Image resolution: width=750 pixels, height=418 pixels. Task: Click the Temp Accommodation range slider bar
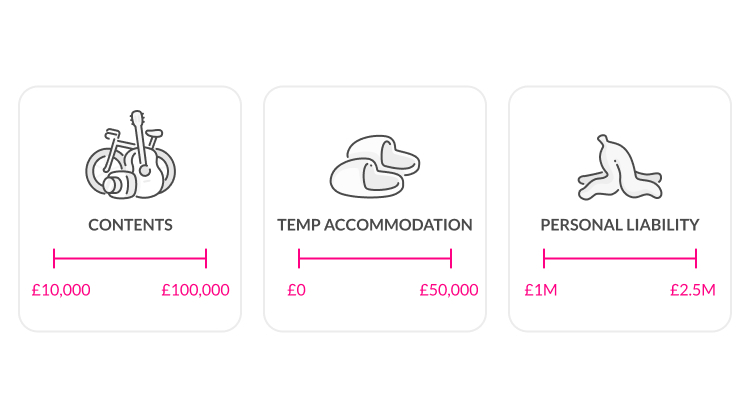375,259
